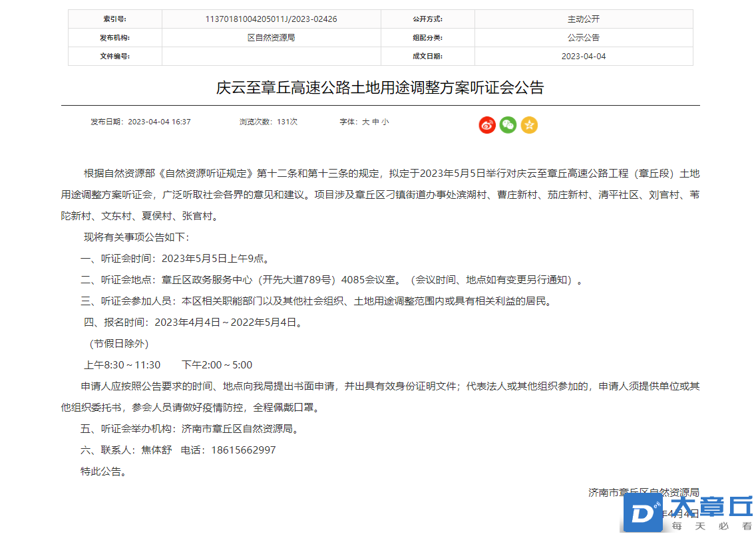Click contact phone number 18615662997

click(x=244, y=450)
